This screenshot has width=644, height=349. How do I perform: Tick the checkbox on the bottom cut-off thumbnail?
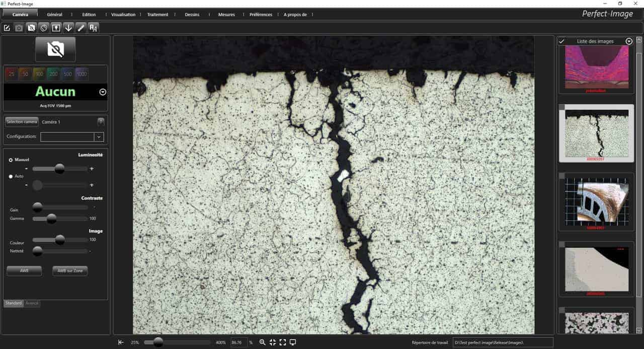click(x=562, y=310)
